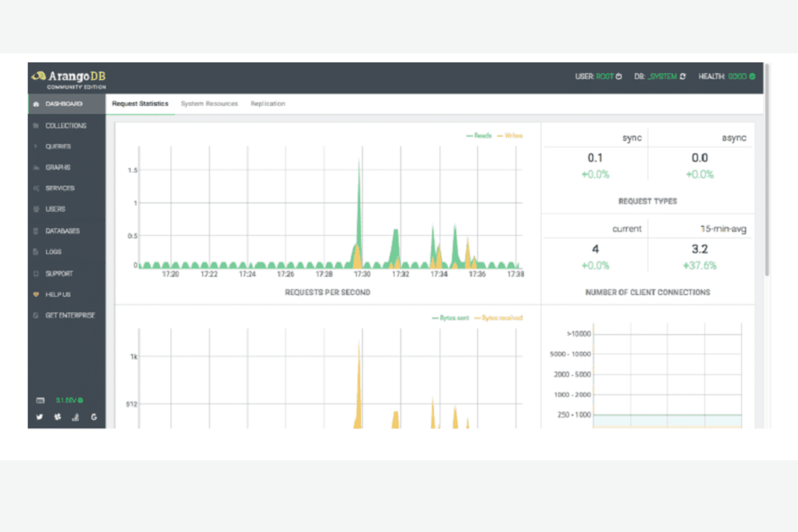The height and width of the screenshot is (532, 798).
Task: Click the ArangoDB logo in the header
Action: [x=68, y=79]
